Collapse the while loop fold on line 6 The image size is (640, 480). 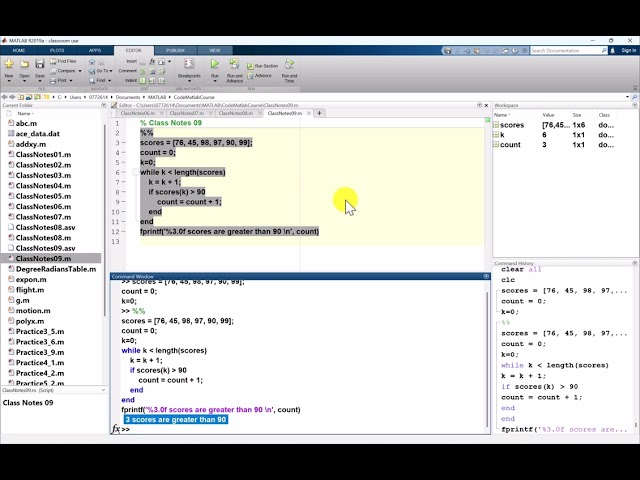[135, 172]
